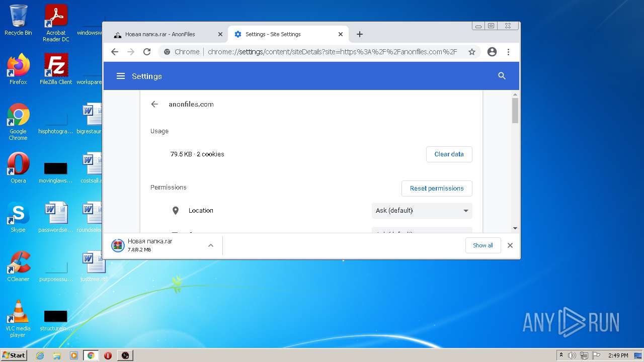This screenshot has height=362, width=644.
Task: Launch Internet Explorer from the taskbar
Action: tap(40, 355)
